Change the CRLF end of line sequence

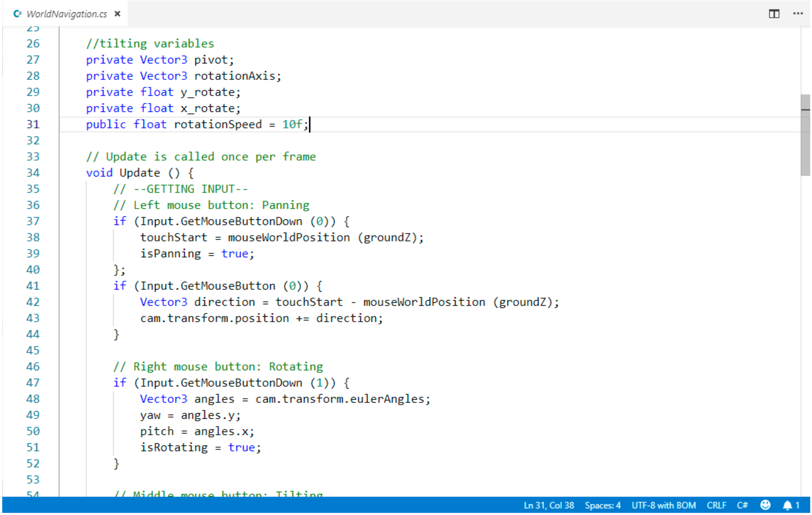pyautogui.click(x=716, y=505)
